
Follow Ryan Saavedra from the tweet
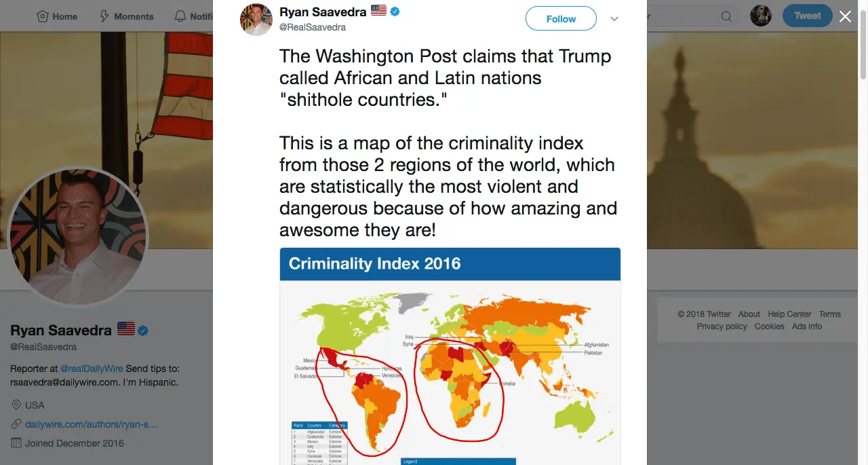[x=561, y=19]
